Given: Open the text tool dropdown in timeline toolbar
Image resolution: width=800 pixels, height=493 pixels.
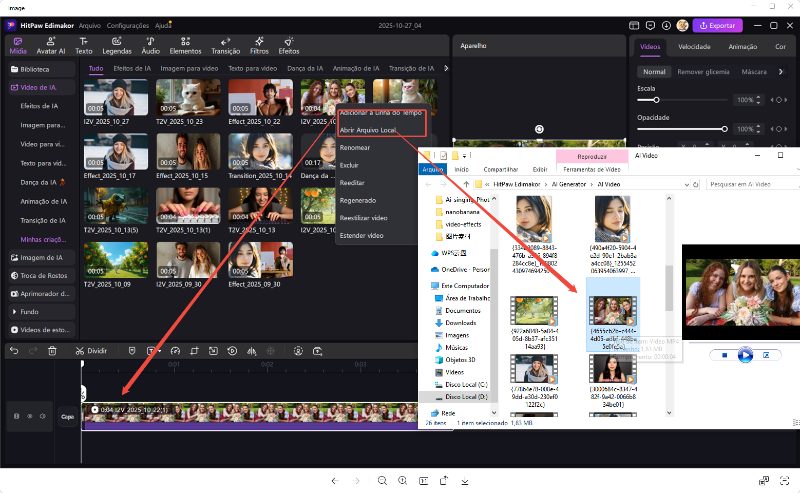Looking at the screenshot, I should [x=160, y=351].
